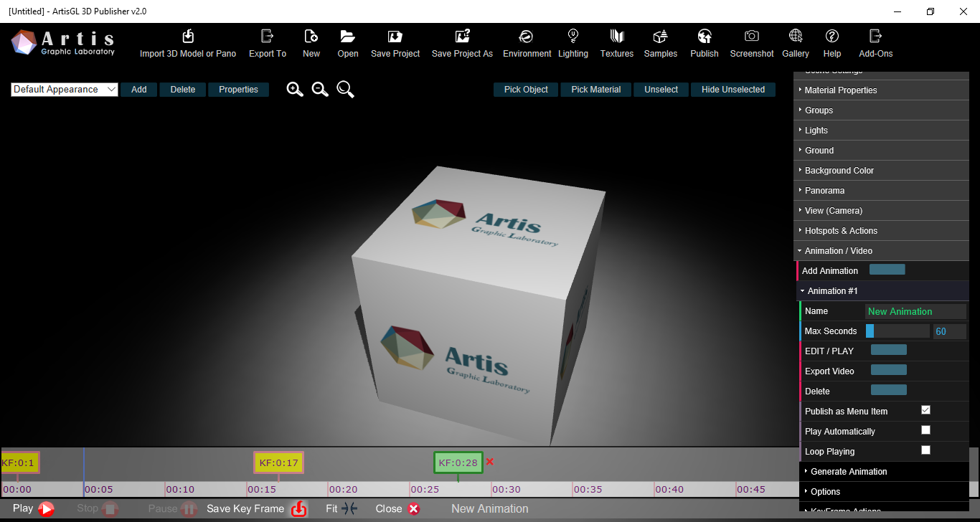This screenshot has width=980, height=522.
Task: Click the Export Video button
Action: (x=889, y=370)
